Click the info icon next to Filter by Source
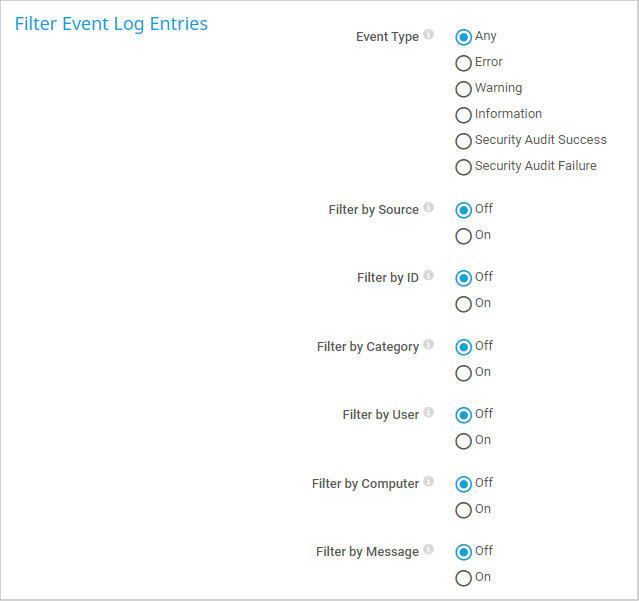Screen dimensions: 639x601 (x=429, y=208)
